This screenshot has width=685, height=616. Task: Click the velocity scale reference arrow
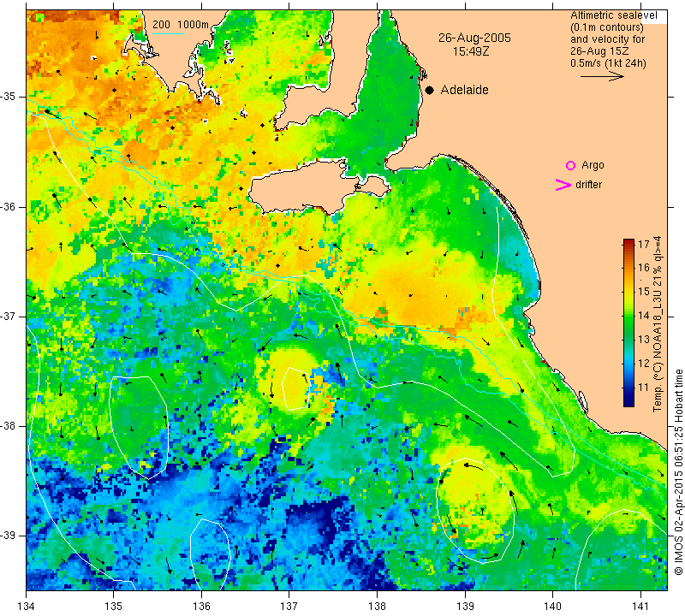click(602, 76)
